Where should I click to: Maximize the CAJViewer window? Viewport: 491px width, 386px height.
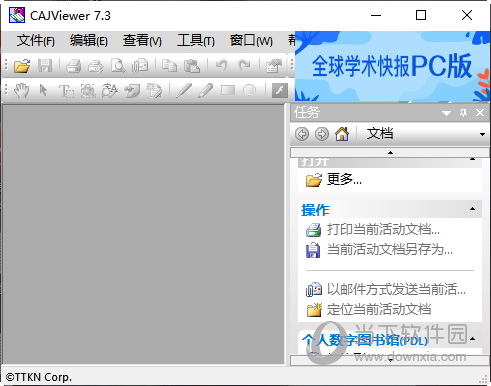[421, 15]
